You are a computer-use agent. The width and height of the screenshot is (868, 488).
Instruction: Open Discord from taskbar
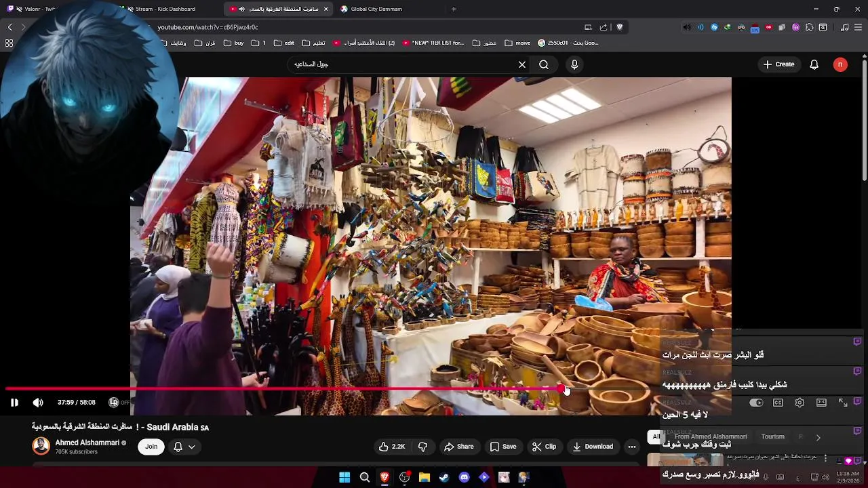coord(464,477)
